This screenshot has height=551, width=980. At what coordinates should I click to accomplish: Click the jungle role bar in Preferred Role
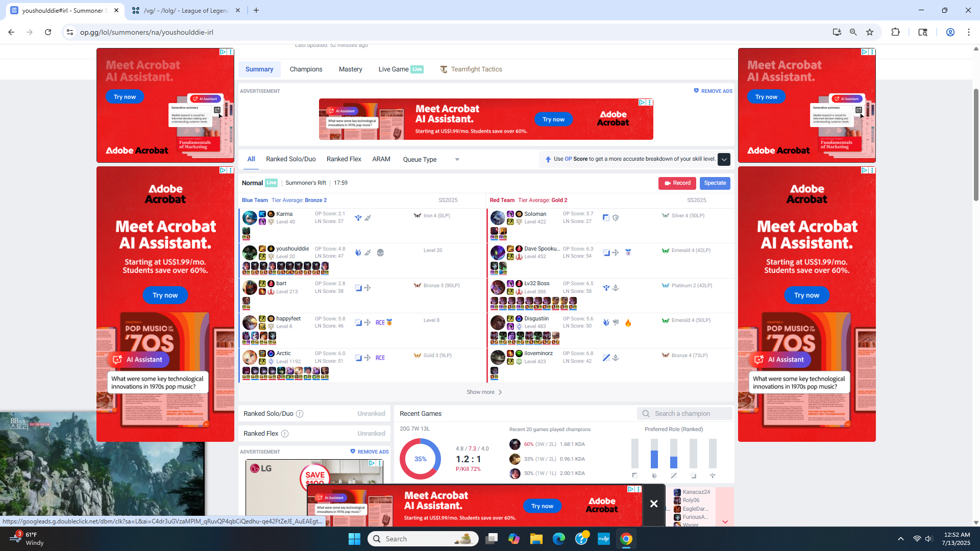click(654, 454)
